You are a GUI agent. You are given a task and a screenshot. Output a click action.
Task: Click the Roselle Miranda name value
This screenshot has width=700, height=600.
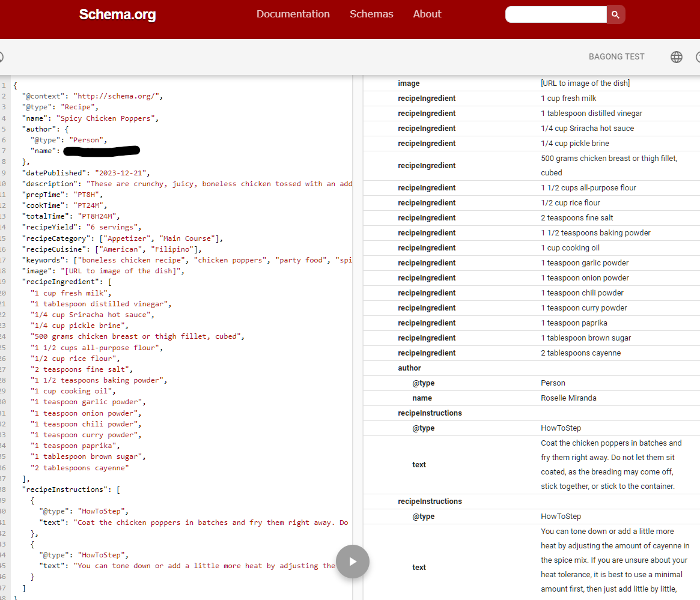click(x=568, y=398)
